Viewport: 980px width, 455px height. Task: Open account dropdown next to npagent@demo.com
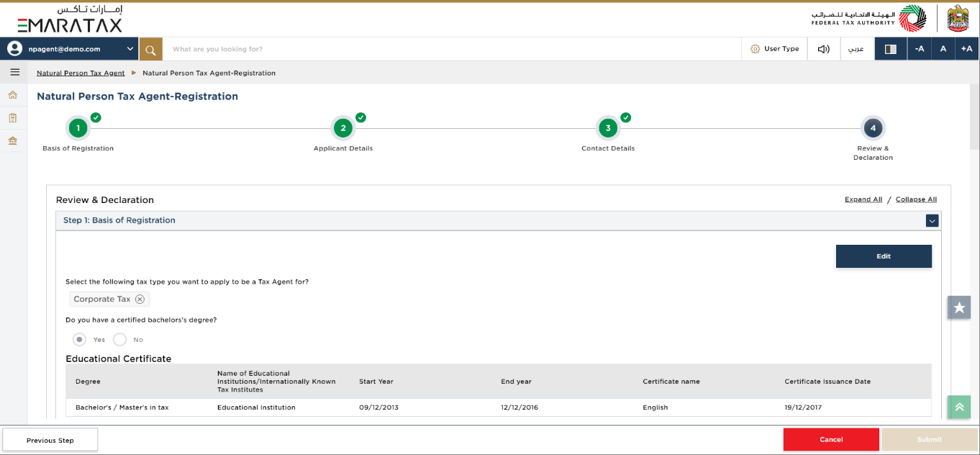click(130, 49)
